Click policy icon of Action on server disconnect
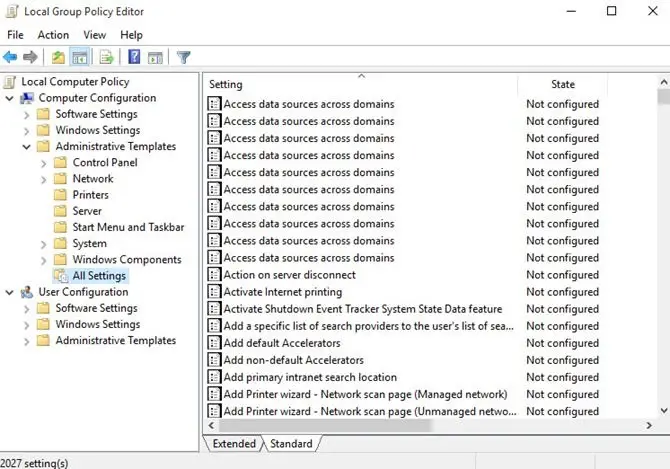Image resolution: width=670 pixels, height=469 pixels. [214, 275]
